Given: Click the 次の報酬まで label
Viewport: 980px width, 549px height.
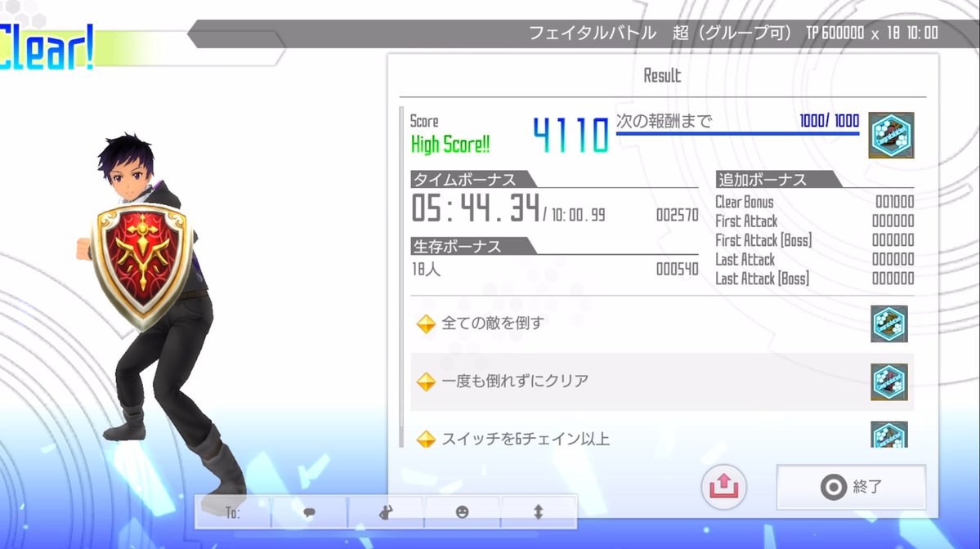Looking at the screenshot, I should tap(664, 121).
